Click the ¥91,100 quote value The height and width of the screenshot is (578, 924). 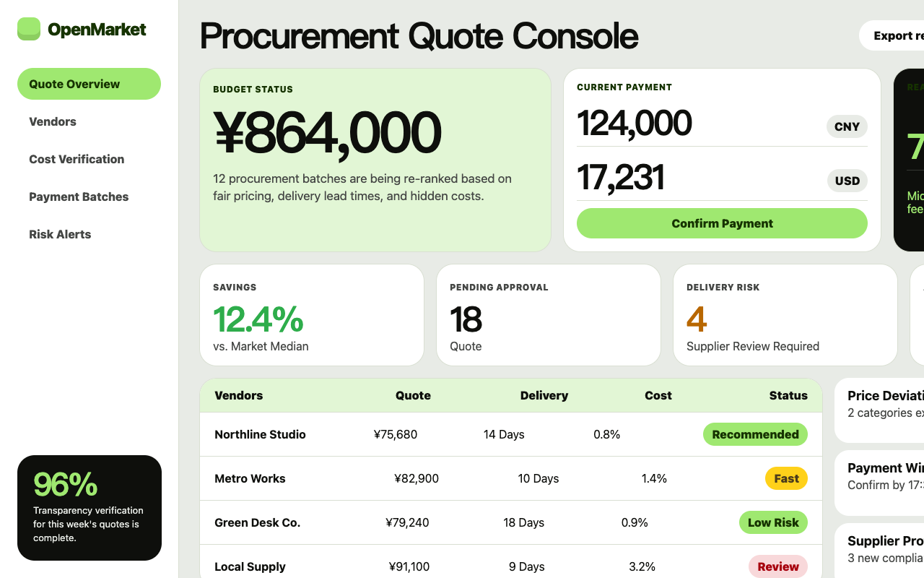tap(409, 566)
